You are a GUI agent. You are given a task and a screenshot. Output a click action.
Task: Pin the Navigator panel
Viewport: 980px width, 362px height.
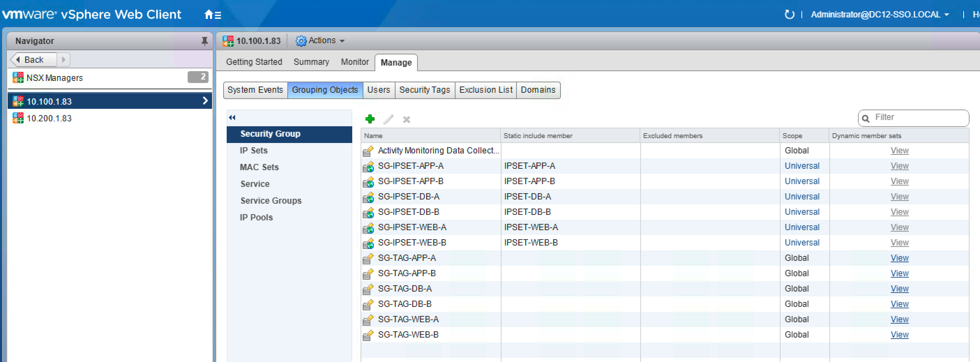click(x=204, y=41)
